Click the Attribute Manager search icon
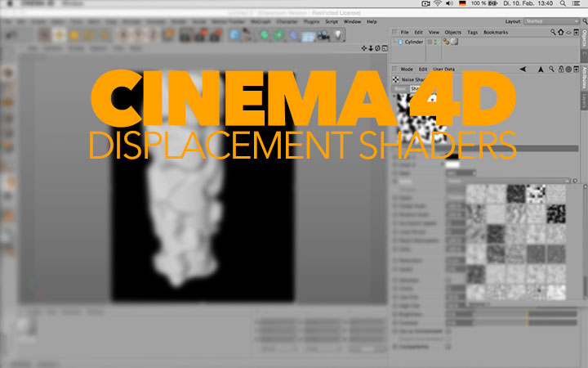588x368 pixels. tap(551, 69)
